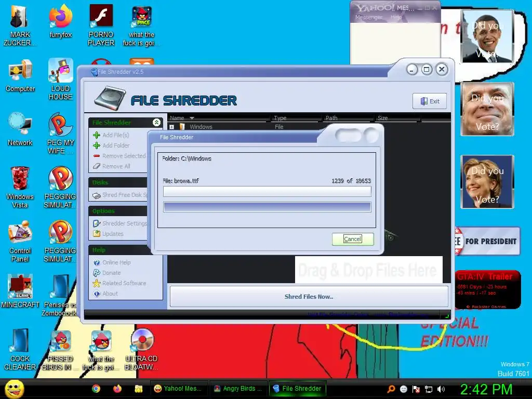
Task: Cancel the shredding progress dialog
Action: 353,239
